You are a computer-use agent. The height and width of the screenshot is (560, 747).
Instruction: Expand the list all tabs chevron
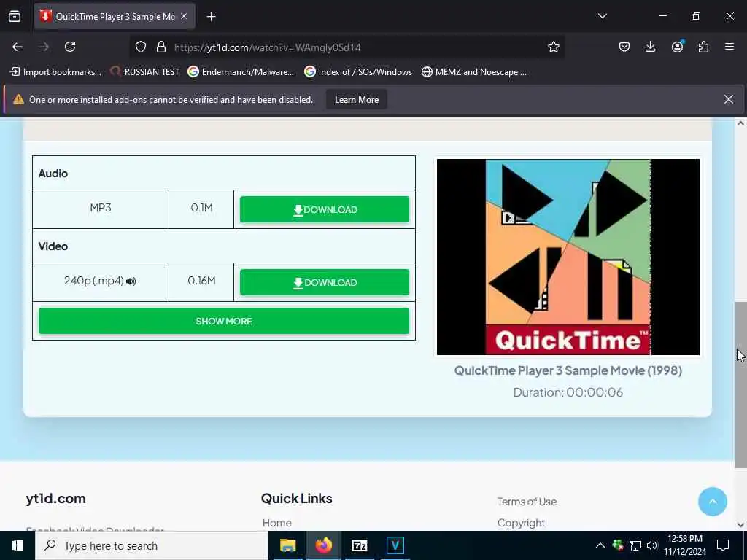pyautogui.click(x=602, y=16)
